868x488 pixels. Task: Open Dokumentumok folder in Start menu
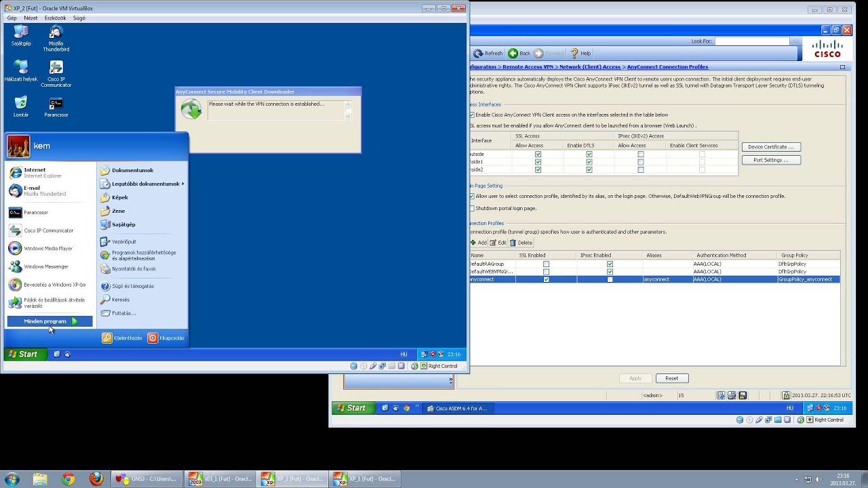(133, 170)
